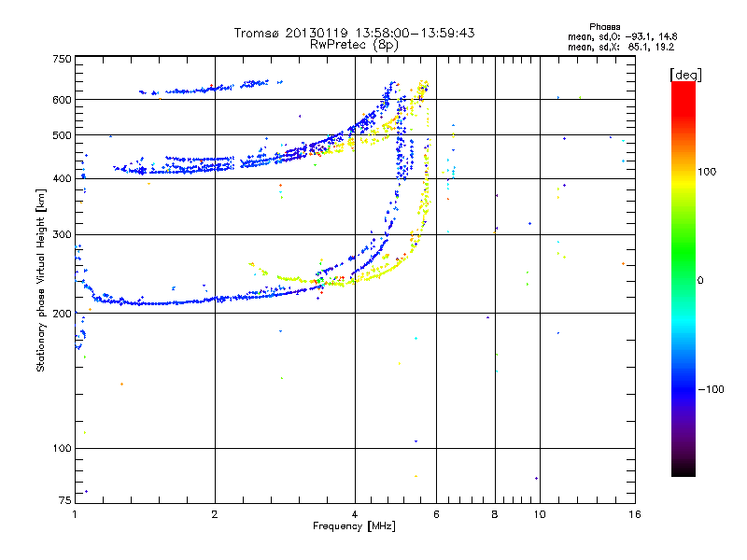The height and width of the screenshot is (560, 747).
Task: Click the 'mean, sd,O: -93.1, 14.8' line
Action: click(622, 36)
